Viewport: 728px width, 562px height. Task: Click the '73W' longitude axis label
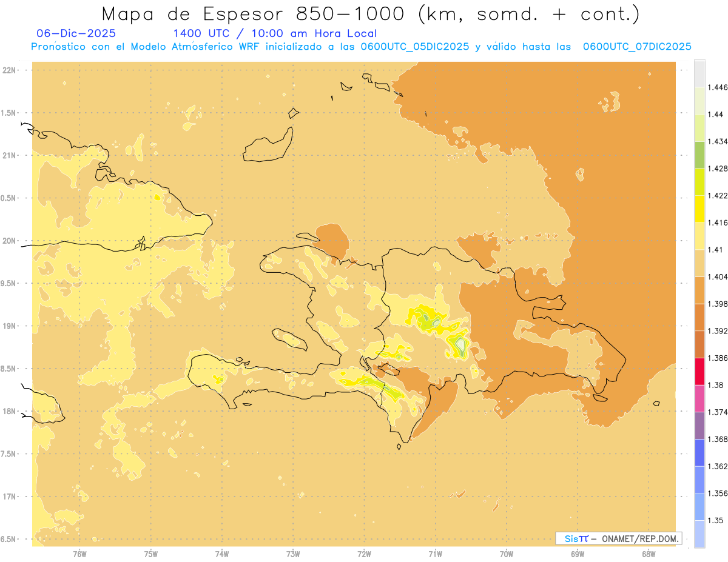(x=293, y=554)
